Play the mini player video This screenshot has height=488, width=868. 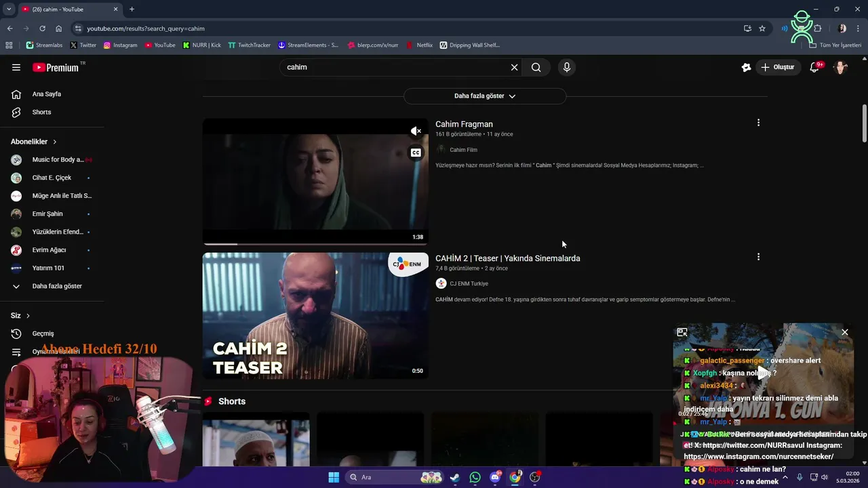coord(764,371)
